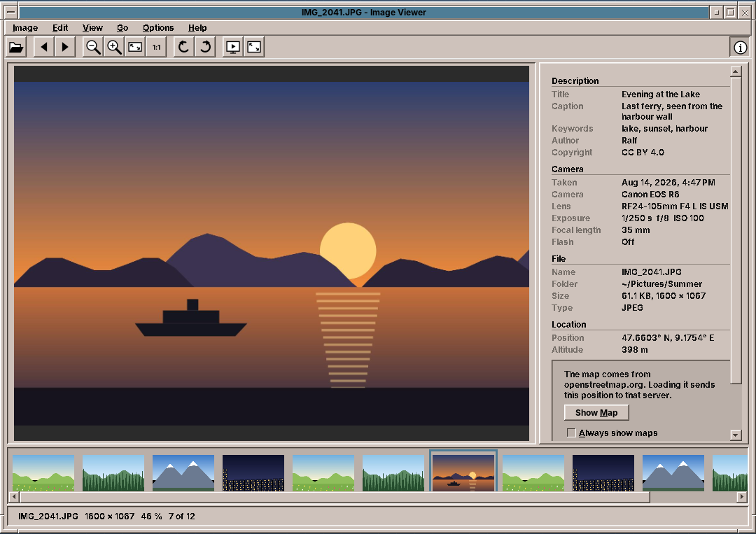The width and height of the screenshot is (756, 534).
Task: Select the fifth thumbnail, meadow
Action: pos(323,473)
